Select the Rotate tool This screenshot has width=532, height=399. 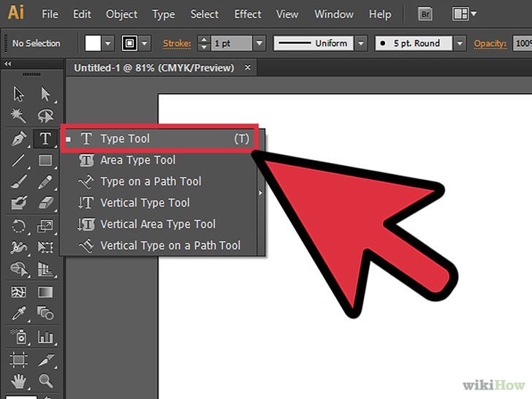(x=18, y=227)
